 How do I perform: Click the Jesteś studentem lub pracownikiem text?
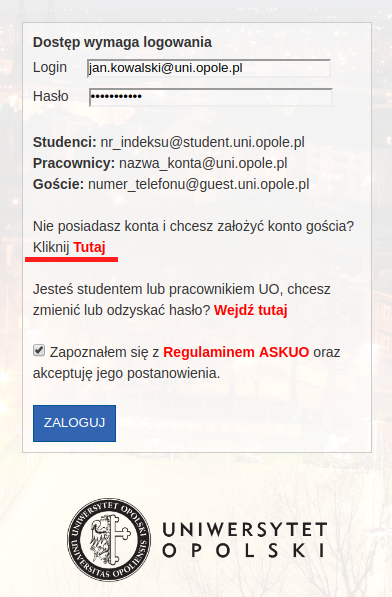click(x=182, y=289)
